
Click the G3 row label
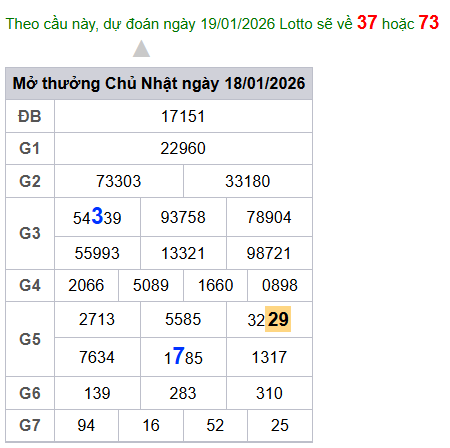click(x=30, y=233)
